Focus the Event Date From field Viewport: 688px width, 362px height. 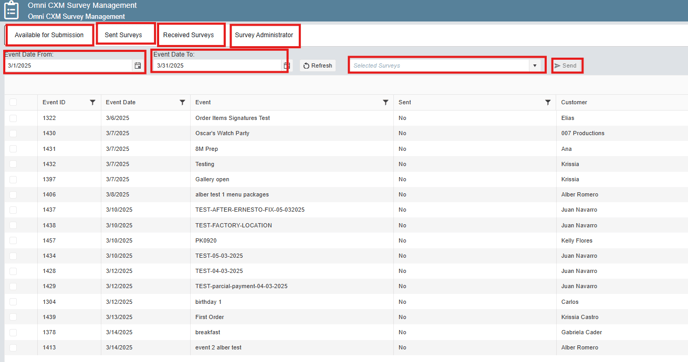click(69, 66)
